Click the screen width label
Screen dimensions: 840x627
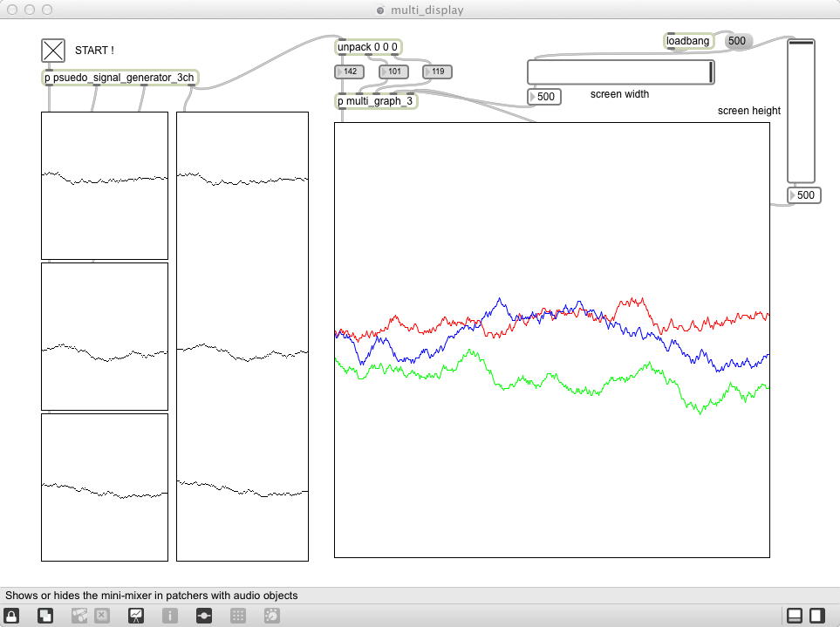tap(620, 94)
